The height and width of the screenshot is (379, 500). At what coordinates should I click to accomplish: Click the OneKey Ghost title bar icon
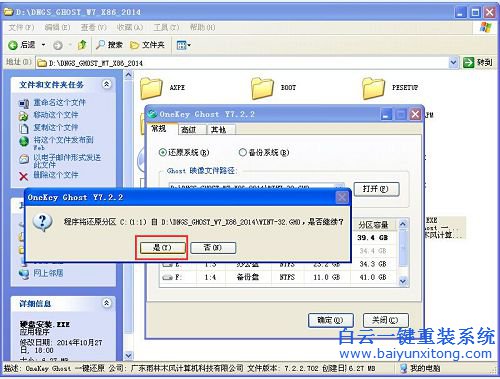click(152, 114)
